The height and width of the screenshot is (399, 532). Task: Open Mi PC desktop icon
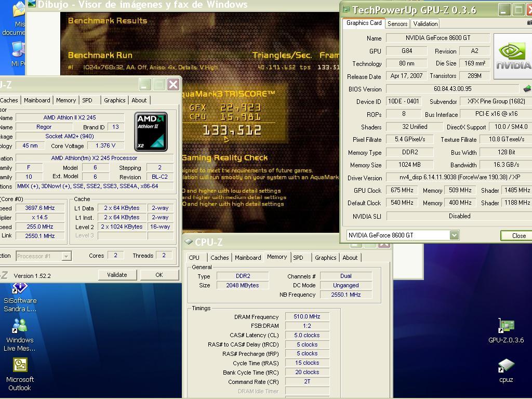(x=18, y=49)
